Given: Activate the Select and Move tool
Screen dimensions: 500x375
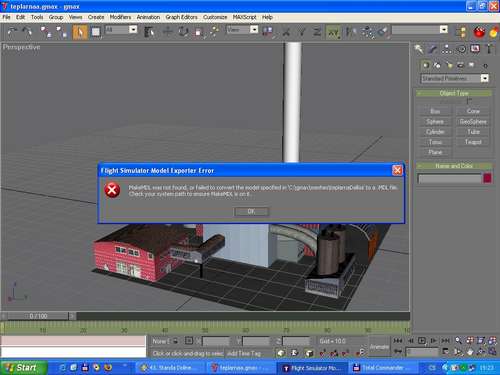Looking at the screenshot, I should point(167,32).
